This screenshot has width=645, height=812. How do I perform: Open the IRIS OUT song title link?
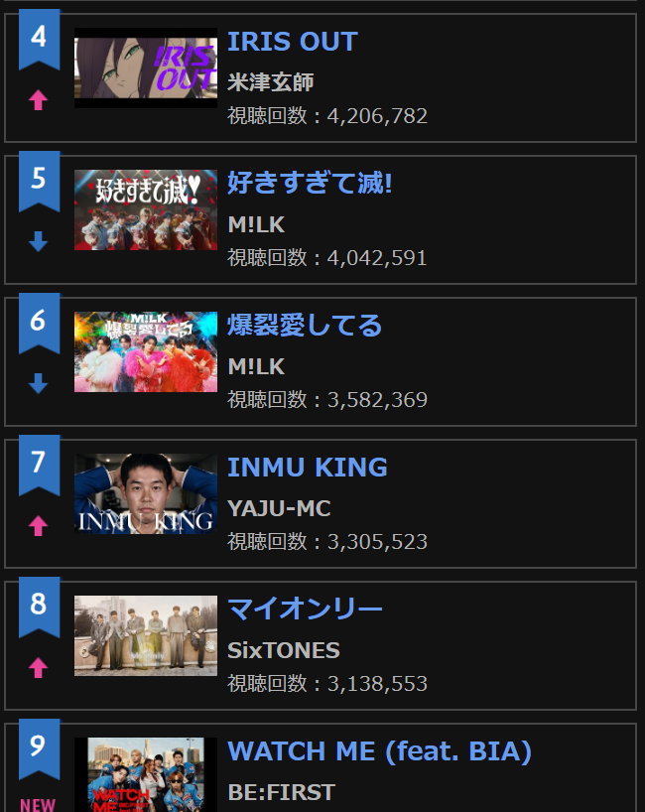[293, 42]
